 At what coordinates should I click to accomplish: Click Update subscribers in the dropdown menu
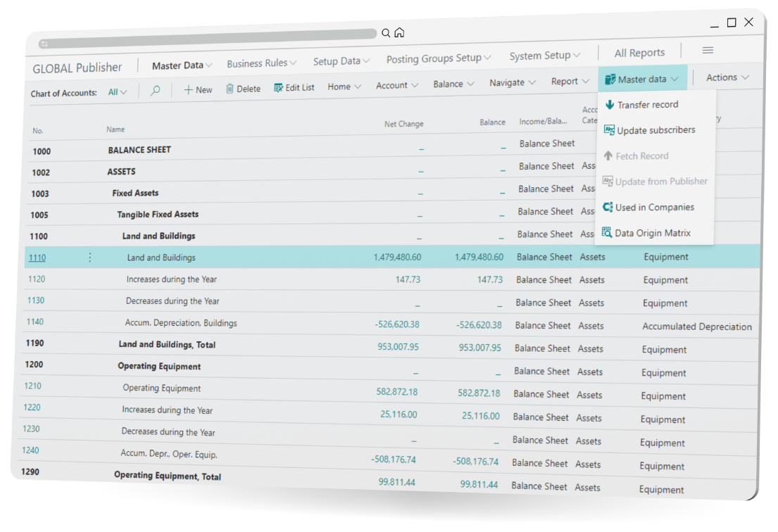pyautogui.click(x=656, y=129)
